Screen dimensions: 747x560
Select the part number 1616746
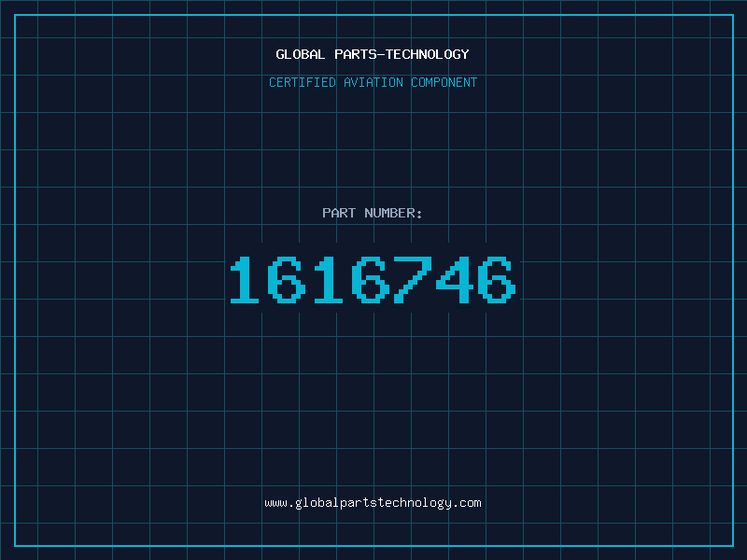coord(373,279)
